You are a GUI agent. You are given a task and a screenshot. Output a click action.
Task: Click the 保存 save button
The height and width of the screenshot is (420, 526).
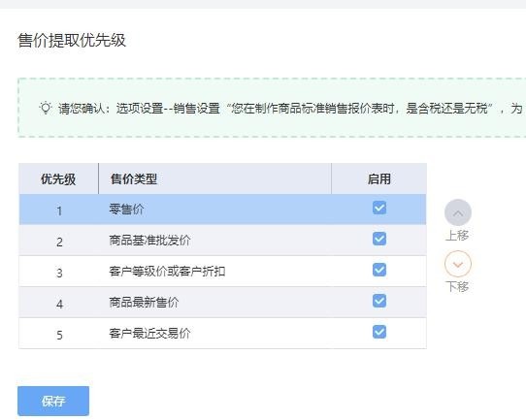[53, 401]
